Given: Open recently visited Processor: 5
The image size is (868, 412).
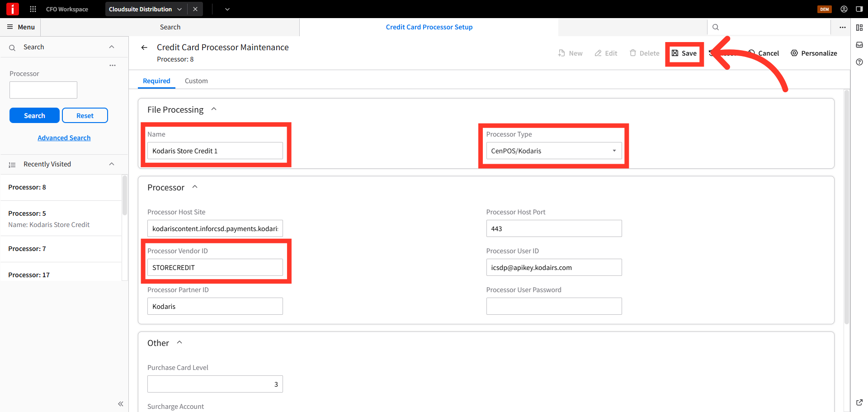Looking at the screenshot, I should coord(61,218).
